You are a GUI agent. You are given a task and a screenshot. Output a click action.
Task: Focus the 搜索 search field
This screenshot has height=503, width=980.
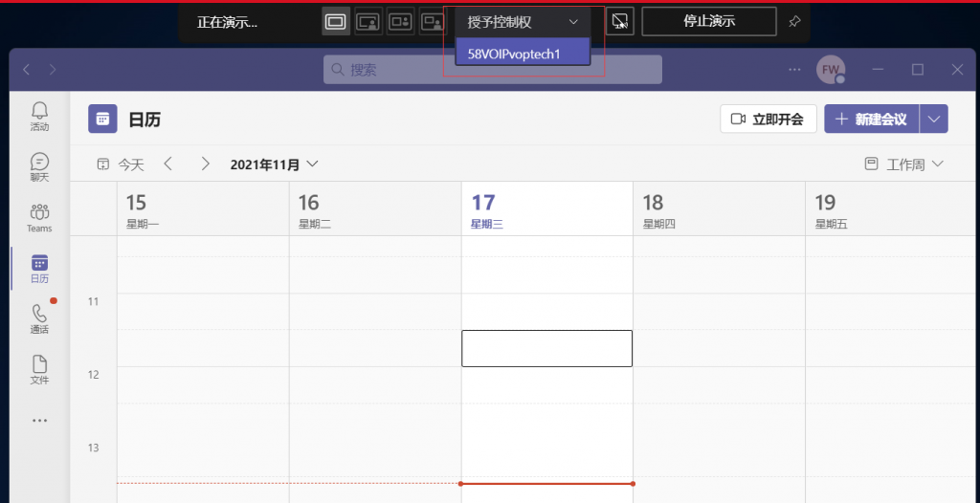[493, 70]
